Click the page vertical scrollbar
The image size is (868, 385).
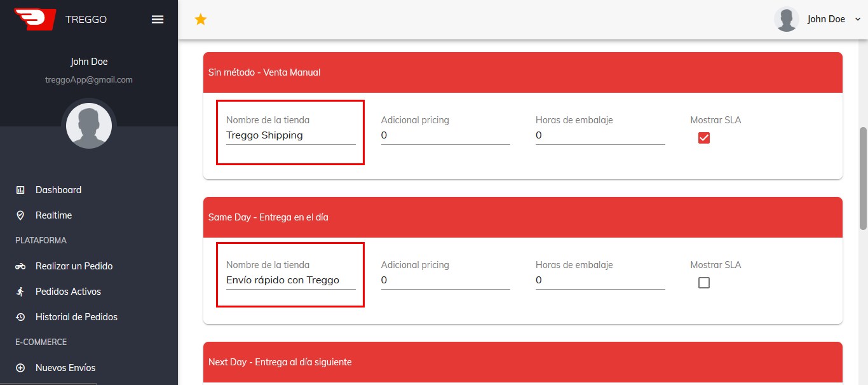point(863,178)
